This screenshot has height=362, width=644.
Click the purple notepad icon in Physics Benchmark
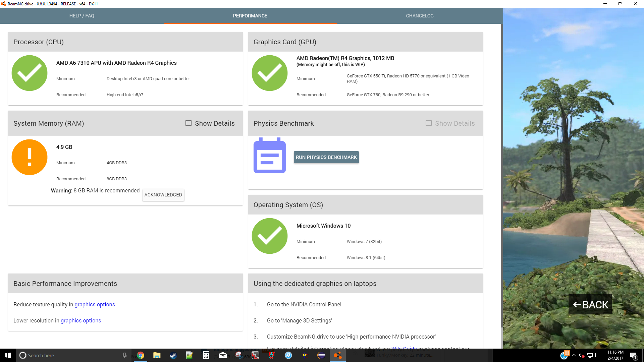[x=270, y=156]
